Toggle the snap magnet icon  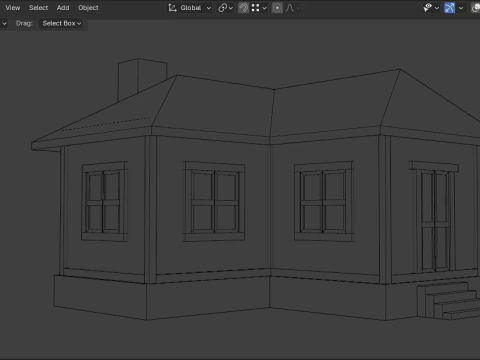pyautogui.click(x=244, y=8)
